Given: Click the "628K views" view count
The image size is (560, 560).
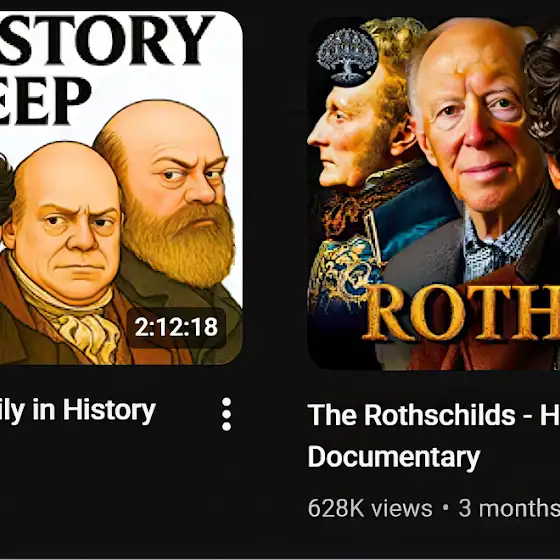Looking at the screenshot, I should click(370, 508).
